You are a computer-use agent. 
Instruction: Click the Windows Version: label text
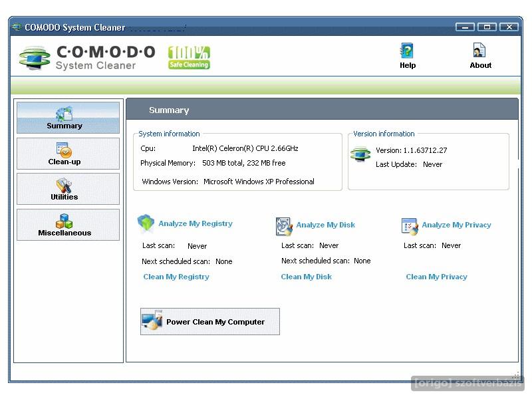170,182
